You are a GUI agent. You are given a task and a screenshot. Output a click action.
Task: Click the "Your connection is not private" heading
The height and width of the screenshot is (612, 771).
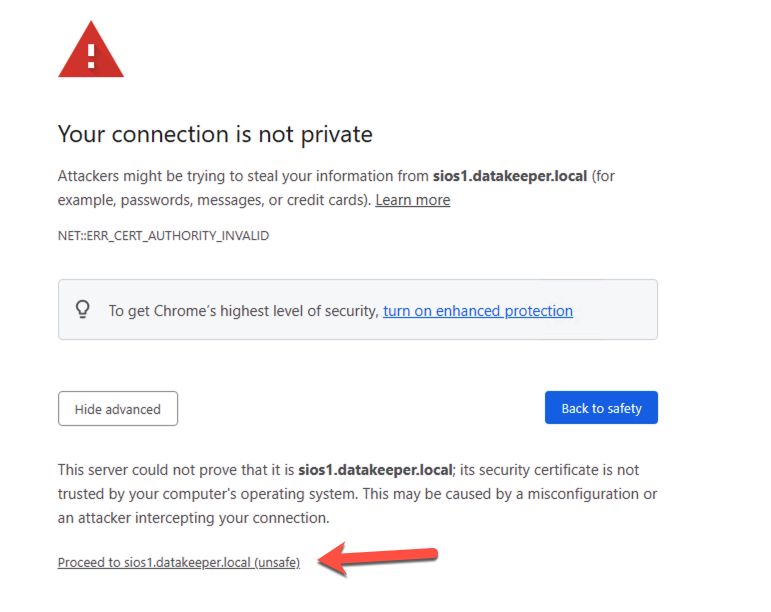[215, 134]
